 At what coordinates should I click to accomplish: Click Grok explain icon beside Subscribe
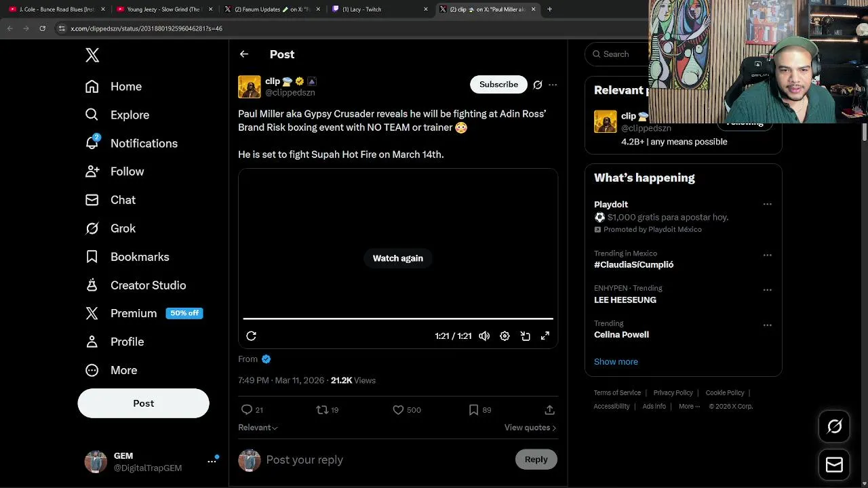click(538, 85)
